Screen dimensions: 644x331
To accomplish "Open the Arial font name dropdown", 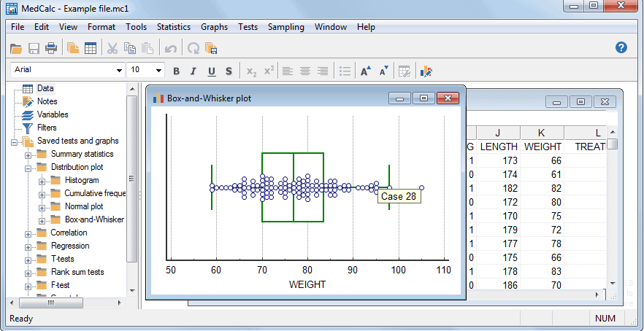I will point(68,70).
